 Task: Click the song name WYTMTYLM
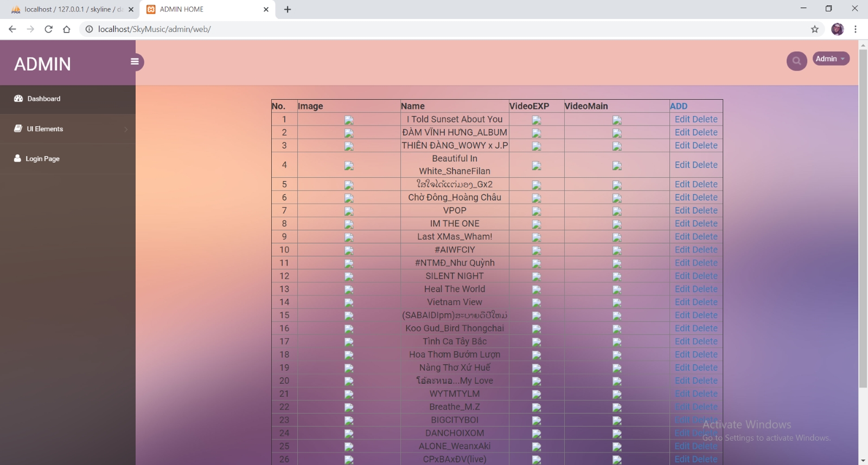tap(455, 393)
